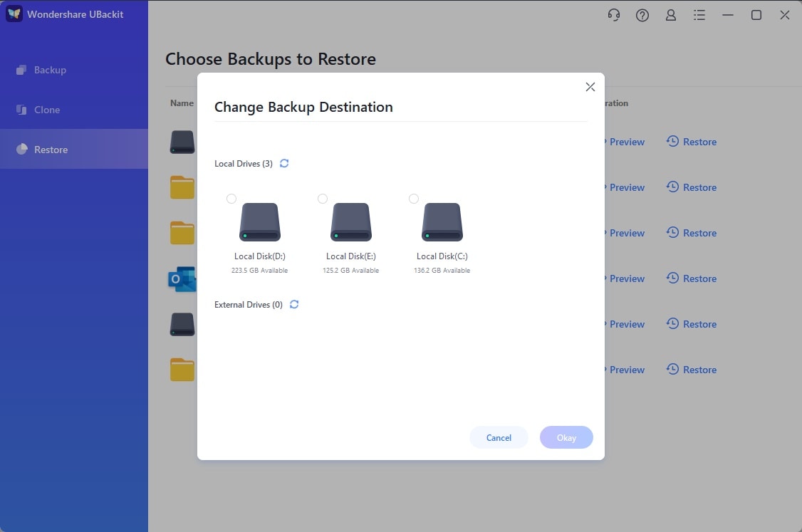Switch to the Clone sidebar tab

pos(47,110)
